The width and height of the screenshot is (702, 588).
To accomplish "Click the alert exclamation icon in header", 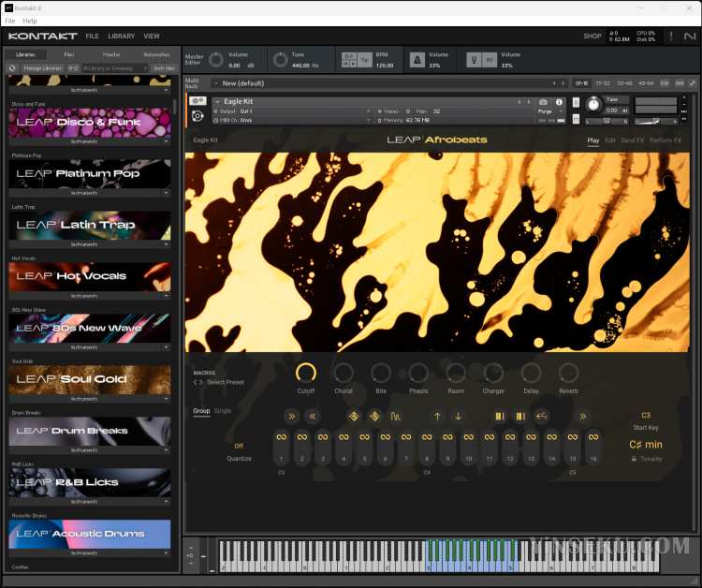I will (x=669, y=37).
